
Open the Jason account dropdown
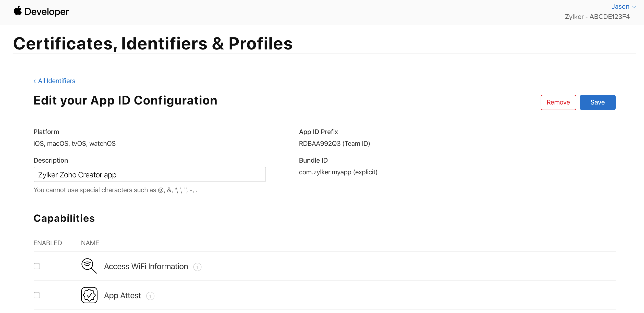pyautogui.click(x=620, y=6)
